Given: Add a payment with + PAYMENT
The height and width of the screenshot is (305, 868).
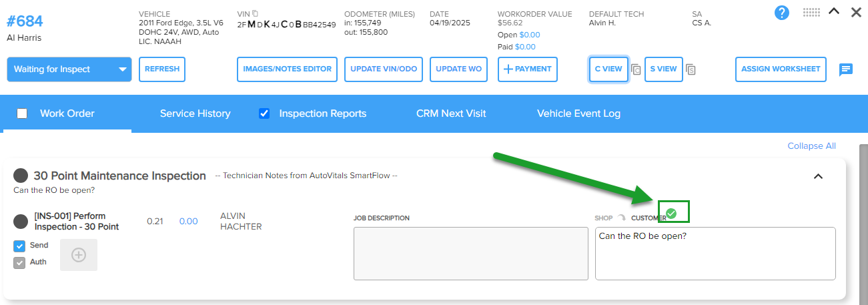Looking at the screenshot, I should pos(528,69).
